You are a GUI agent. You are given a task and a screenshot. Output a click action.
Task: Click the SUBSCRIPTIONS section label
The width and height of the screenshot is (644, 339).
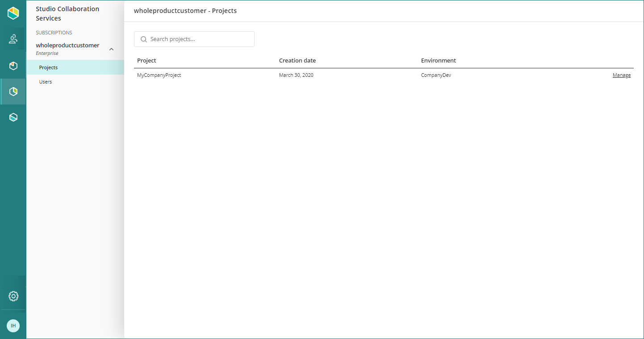point(54,33)
